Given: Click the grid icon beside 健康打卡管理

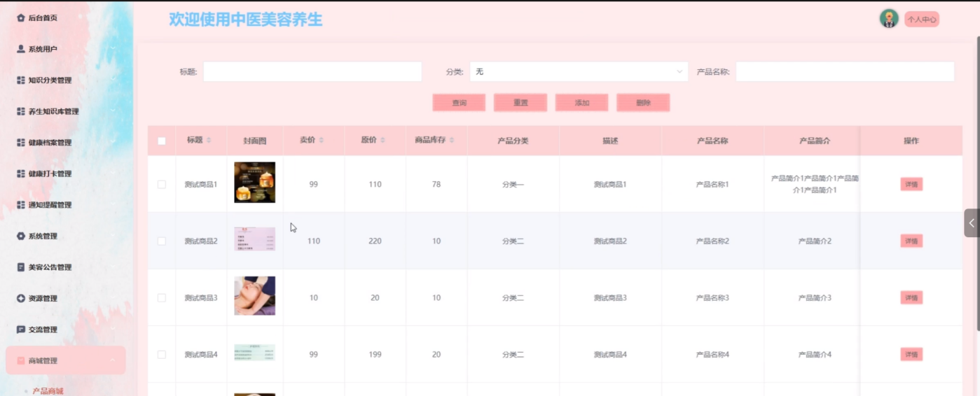Looking at the screenshot, I should click(21, 174).
